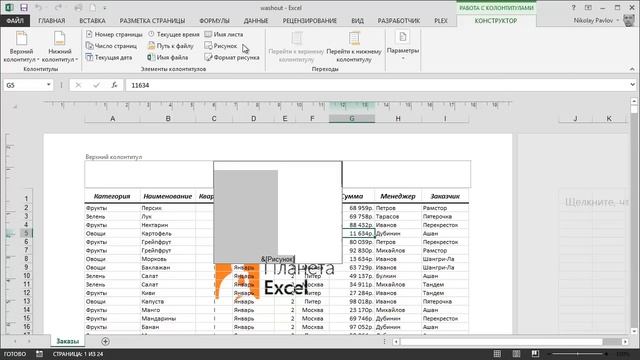640x360 pixels.
Task: Open the Name Box dropdown arrow
Action: (49, 85)
